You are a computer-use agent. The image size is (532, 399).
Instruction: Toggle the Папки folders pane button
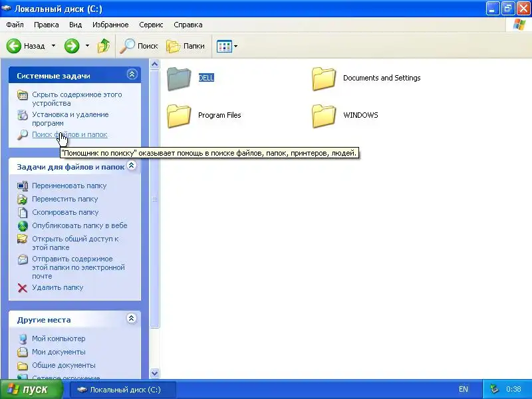coord(186,46)
